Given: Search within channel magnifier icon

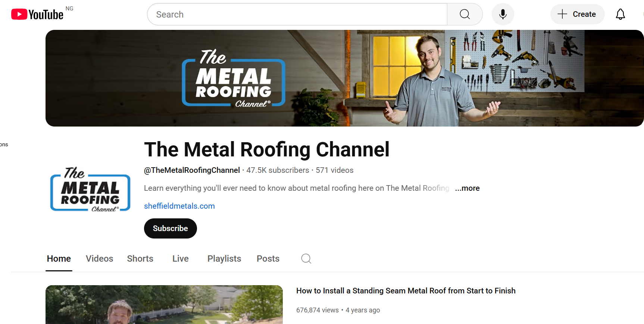Looking at the screenshot, I should pos(306,259).
